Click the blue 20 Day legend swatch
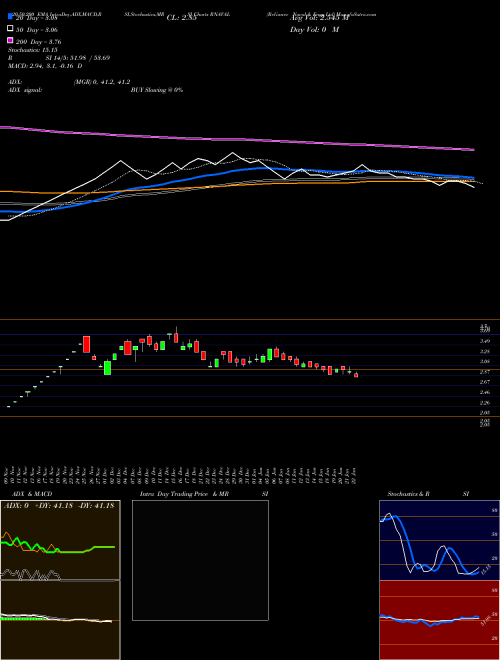This screenshot has height=660, width=500. [10, 17]
